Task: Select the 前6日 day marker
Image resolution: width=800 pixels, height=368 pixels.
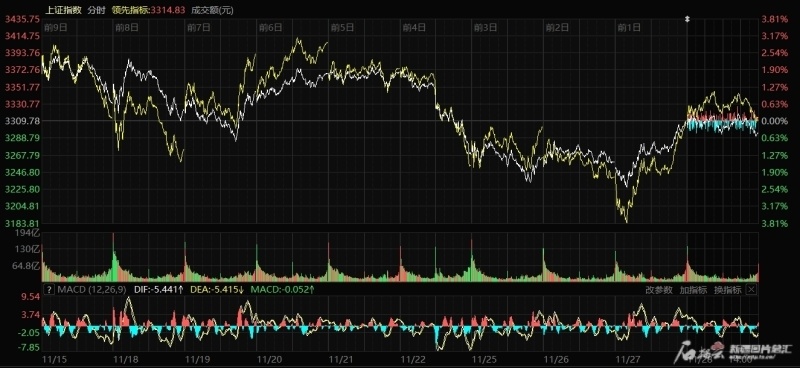Action: click(271, 28)
